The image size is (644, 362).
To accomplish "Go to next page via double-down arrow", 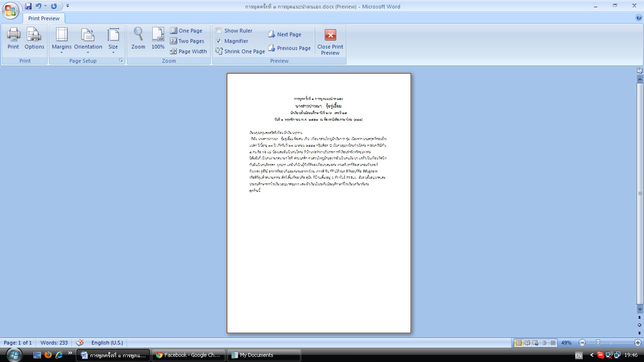I will [640, 333].
